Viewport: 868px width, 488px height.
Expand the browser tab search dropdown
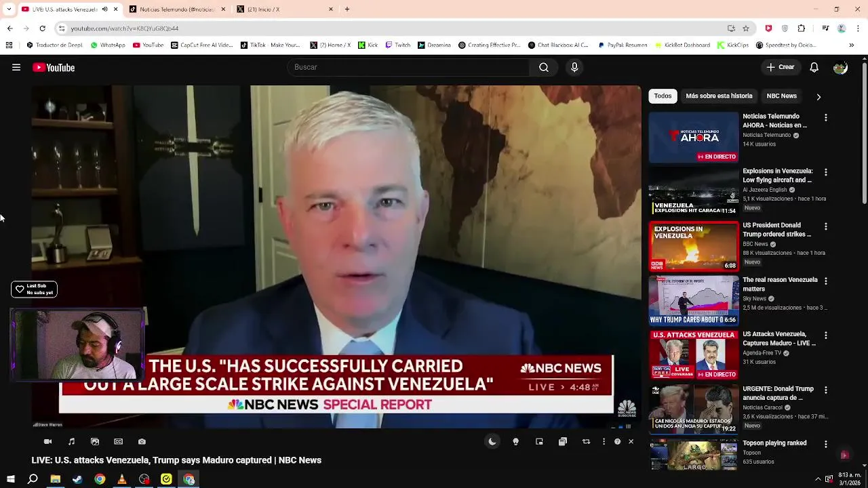pos(9,9)
